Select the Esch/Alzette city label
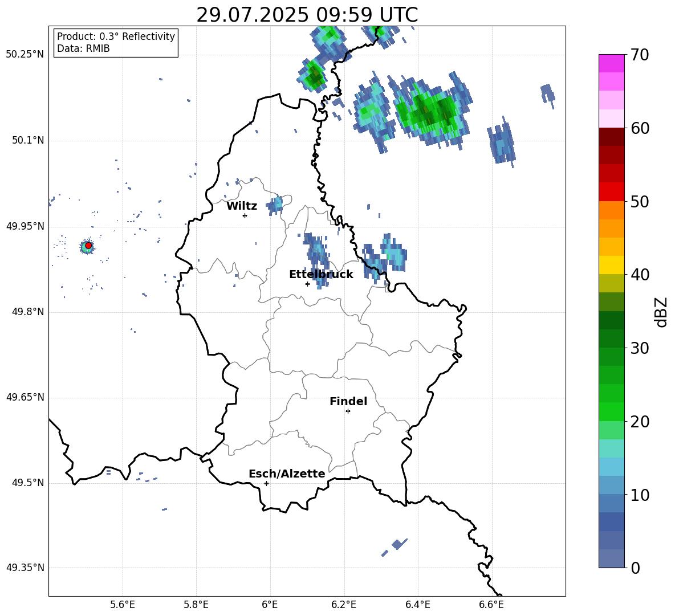675x616 pixels. (x=287, y=474)
